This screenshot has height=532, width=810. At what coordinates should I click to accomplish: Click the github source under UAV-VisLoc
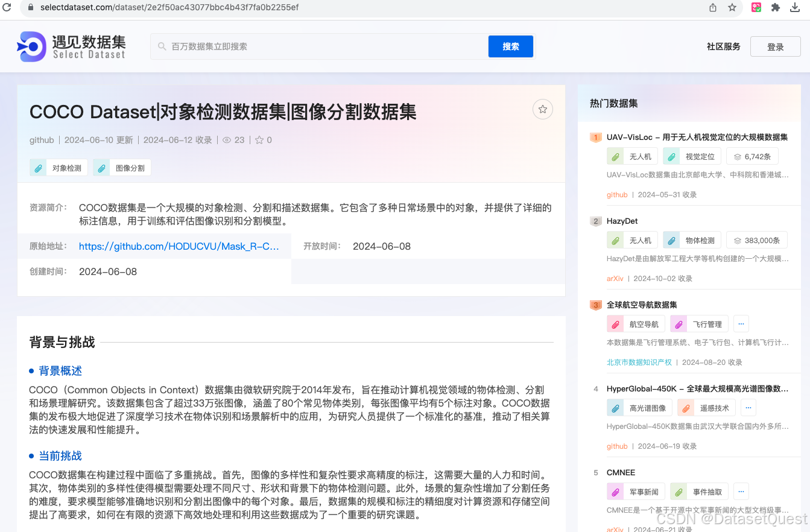pyautogui.click(x=617, y=195)
